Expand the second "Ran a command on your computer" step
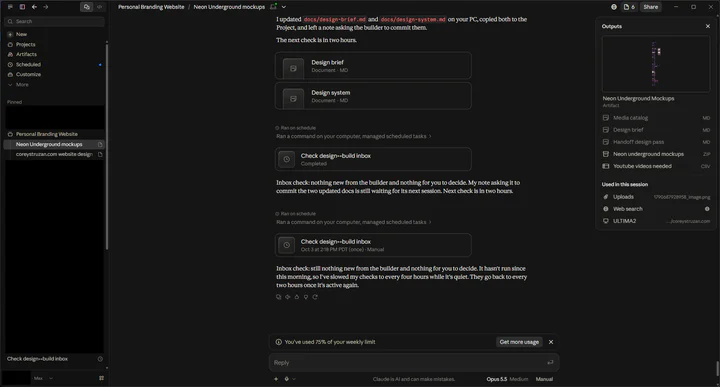The image size is (720, 387). (354, 222)
